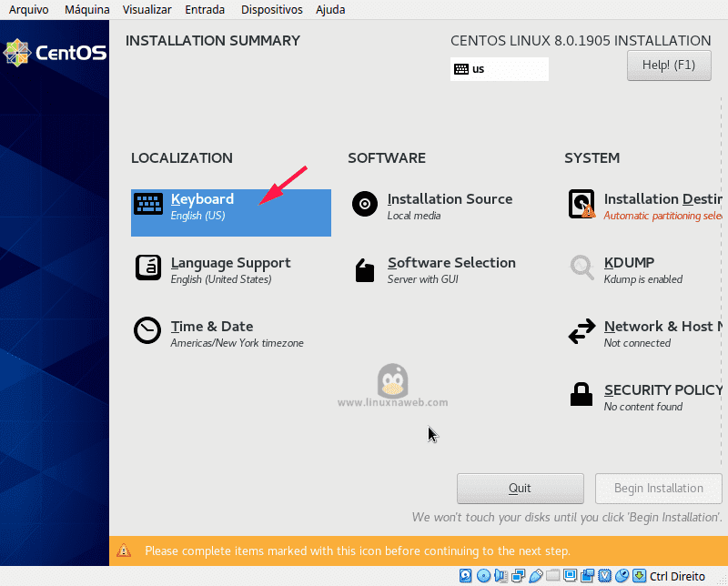
Task: Click the Network & Host arrows icon
Action: (581, 331)
